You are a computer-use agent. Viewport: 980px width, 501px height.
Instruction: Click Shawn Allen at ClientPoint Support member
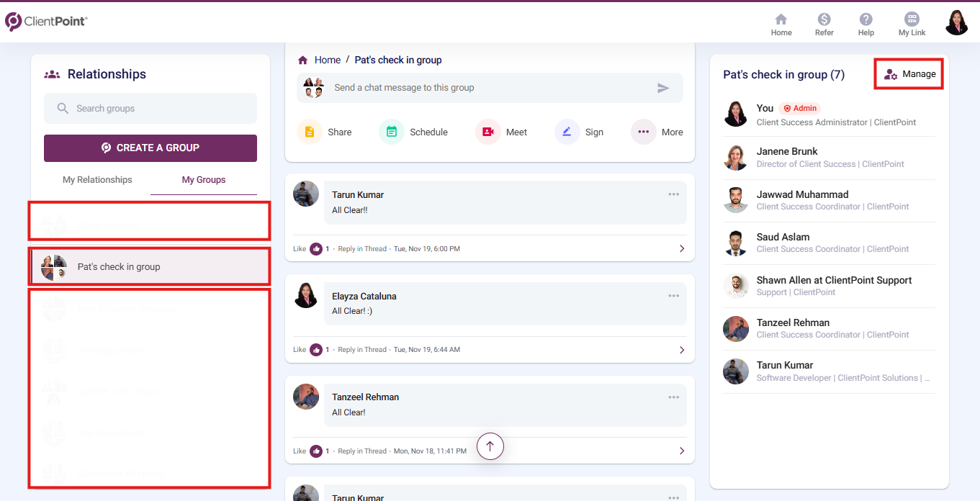[x=829, y=286]
